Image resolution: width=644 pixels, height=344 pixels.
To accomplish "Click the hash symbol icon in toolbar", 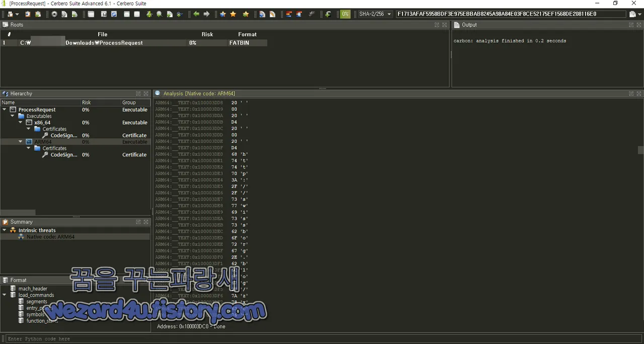I will (312, 14).
